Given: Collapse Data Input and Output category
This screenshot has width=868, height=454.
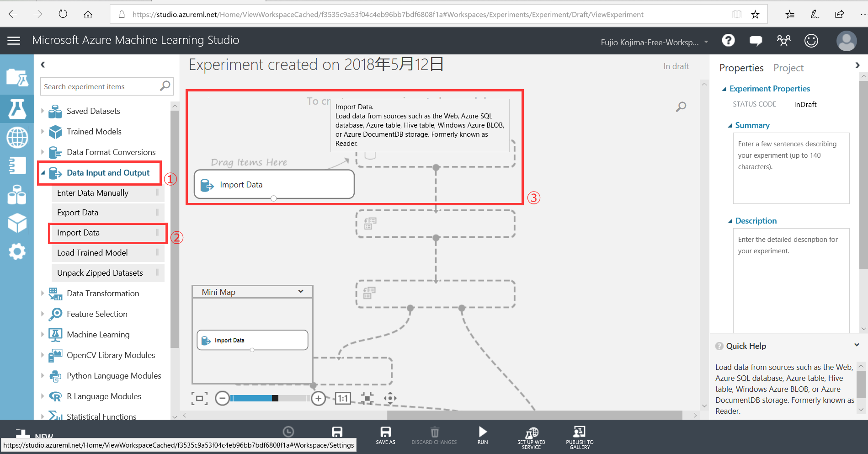Looking at the screenshot, I should point(43,173).
